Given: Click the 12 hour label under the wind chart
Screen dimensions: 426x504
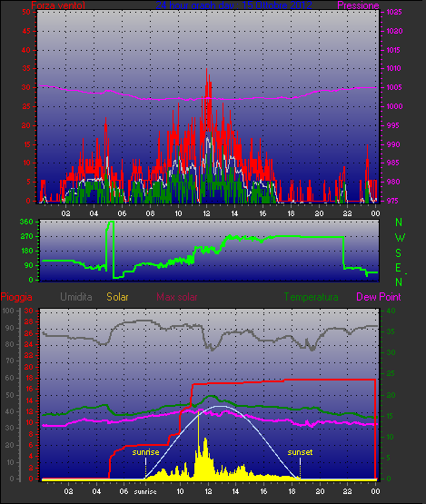Looking at the screenshot, I should point(206,213).
